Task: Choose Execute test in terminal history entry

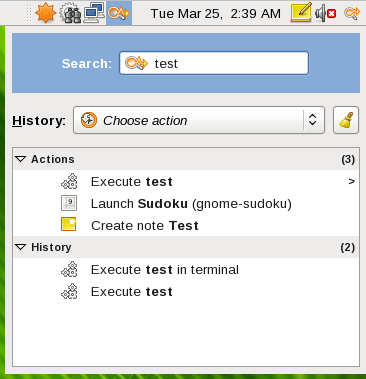Action: (x=186, y=270)
